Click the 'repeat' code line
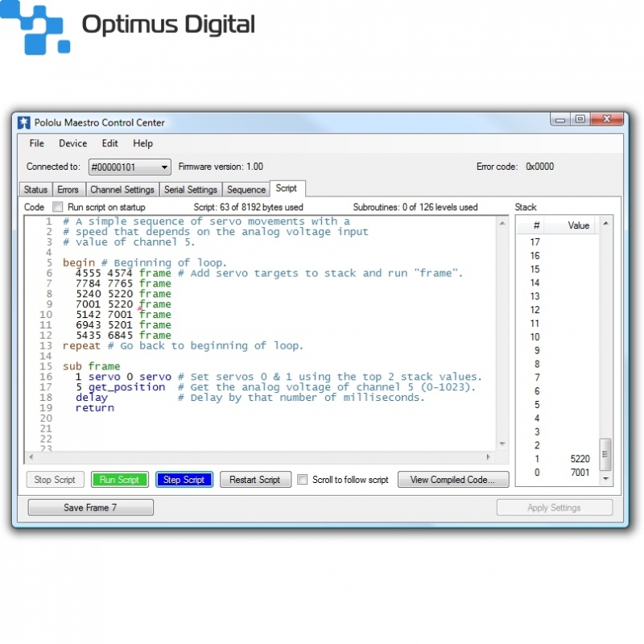 pyautogui.click(x=183, y=345)
